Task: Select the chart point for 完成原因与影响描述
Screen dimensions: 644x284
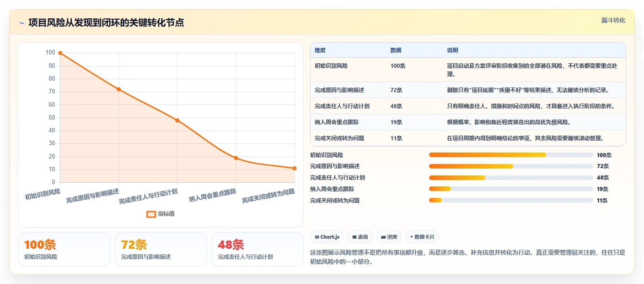Action: click(x=118, y=89)
